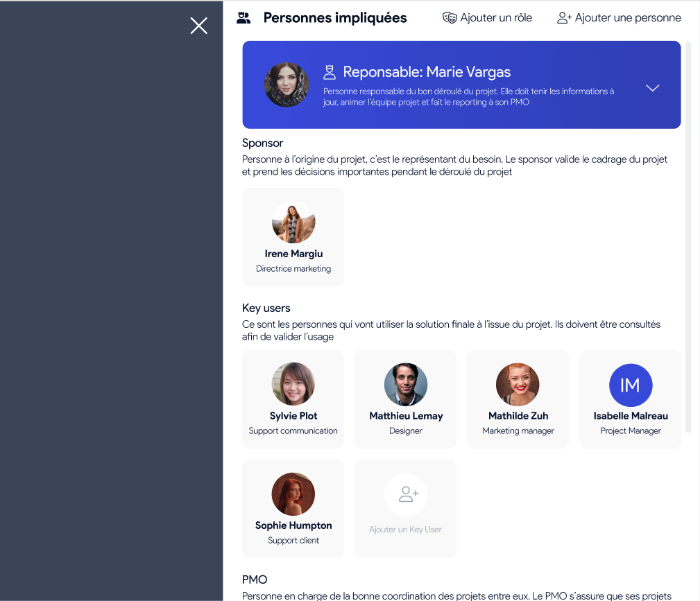Click the 'Directrice marketing' role label

coord(293,268)
